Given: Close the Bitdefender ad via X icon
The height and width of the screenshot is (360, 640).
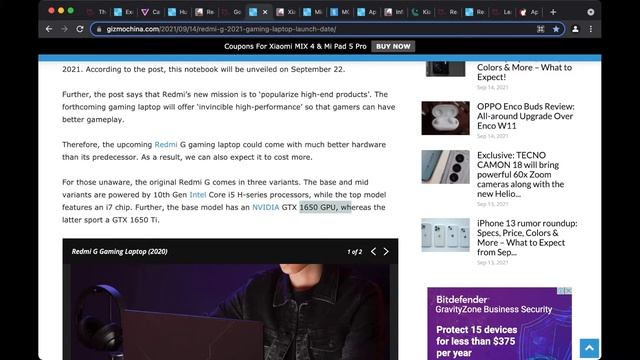Looking at the screenshot, I should [x=569, y=291].
